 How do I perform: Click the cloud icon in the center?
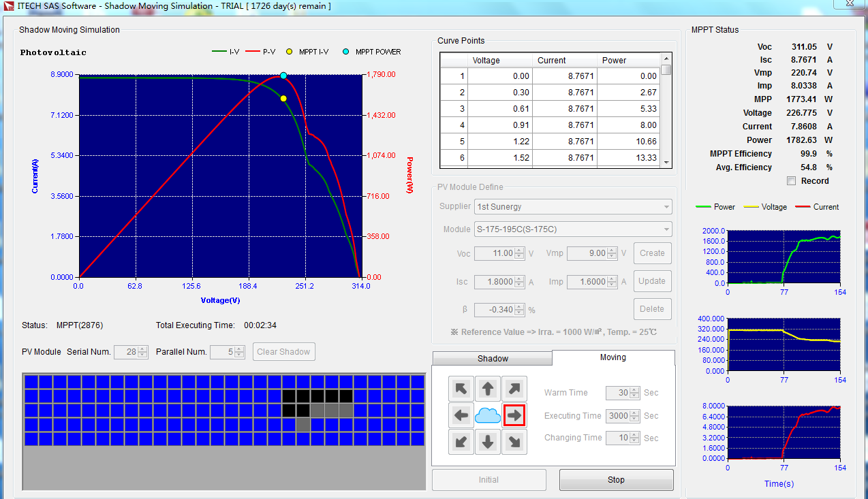tap(488, 415)
